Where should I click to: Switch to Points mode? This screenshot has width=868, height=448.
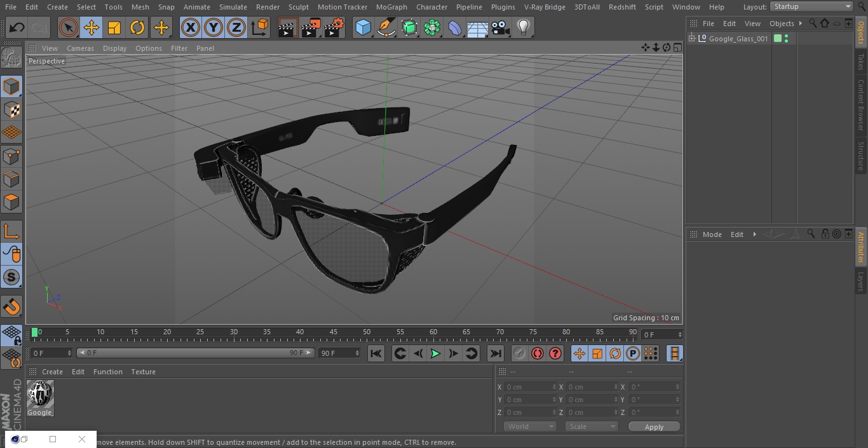(x=11, y=156)
